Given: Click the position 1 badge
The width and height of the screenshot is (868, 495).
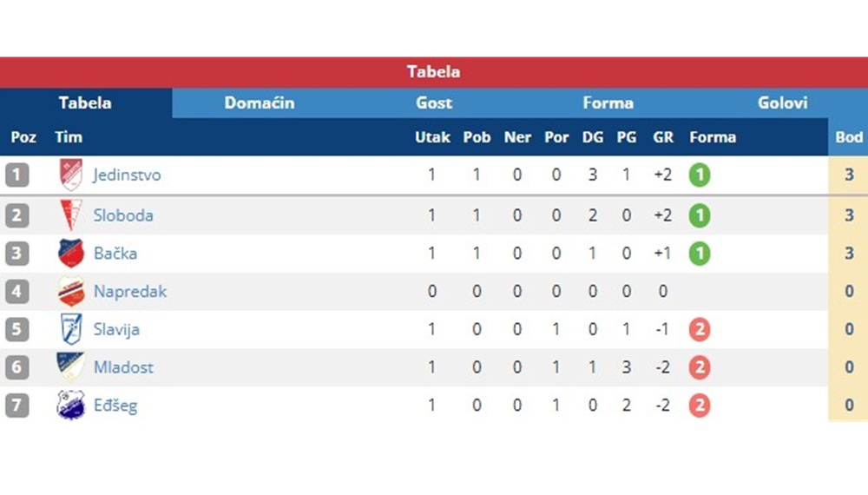Looking at the screenshot, I should (17, 175).
